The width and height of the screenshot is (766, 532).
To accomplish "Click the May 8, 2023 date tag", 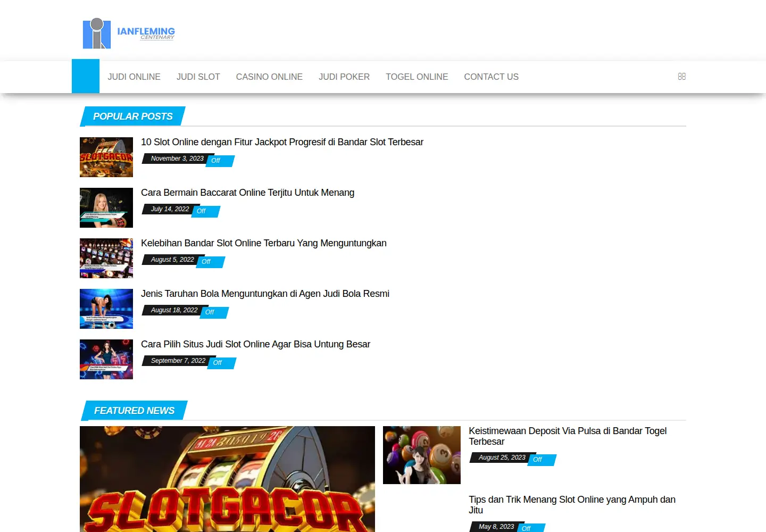I will 496,527.
